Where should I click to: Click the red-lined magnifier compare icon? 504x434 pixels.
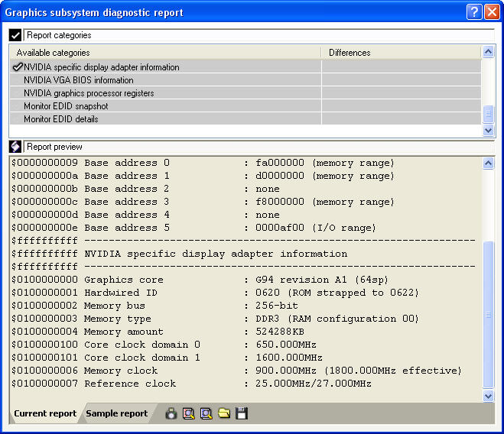[189, 413]
